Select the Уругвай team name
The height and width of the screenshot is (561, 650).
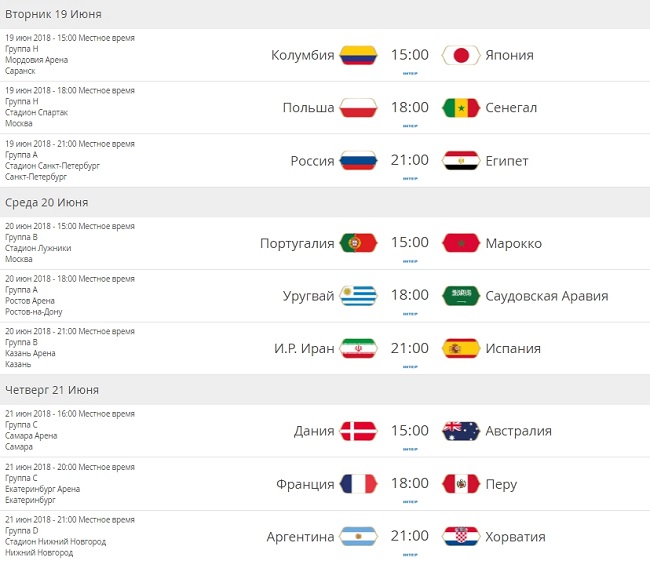pyautogui.click(x=308, y=296)
